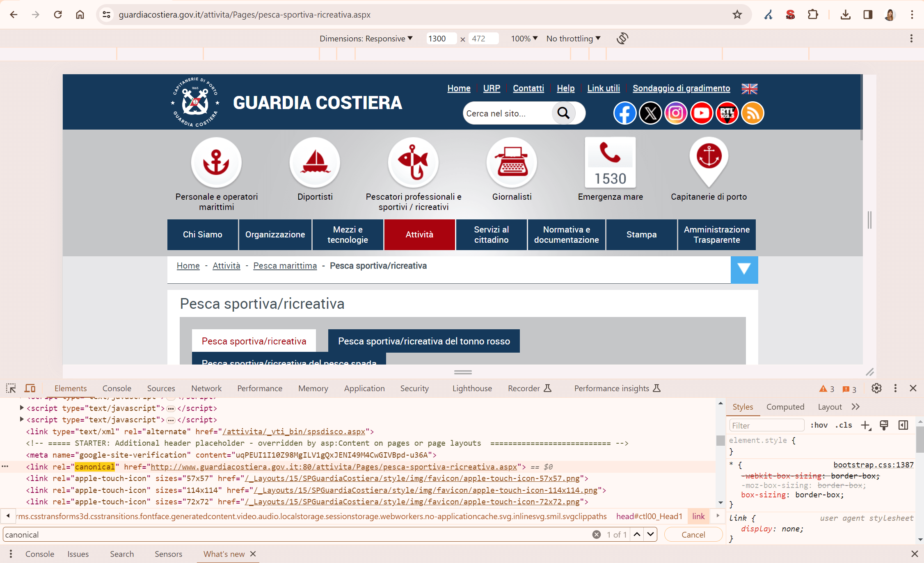Image resolution: width=924 pixels, height=563 pixels.
Task: Bookmark this page with the star icon
Action: [737, 15]
